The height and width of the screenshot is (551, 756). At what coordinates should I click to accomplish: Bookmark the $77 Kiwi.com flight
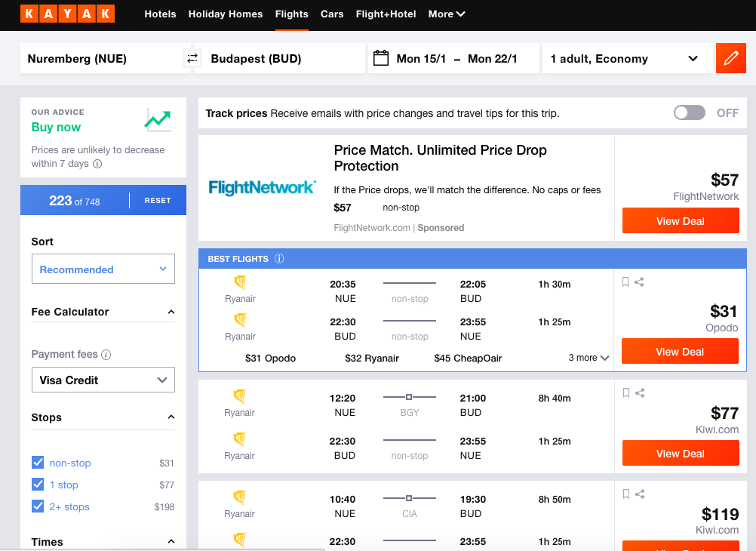[x=625, y=392]
